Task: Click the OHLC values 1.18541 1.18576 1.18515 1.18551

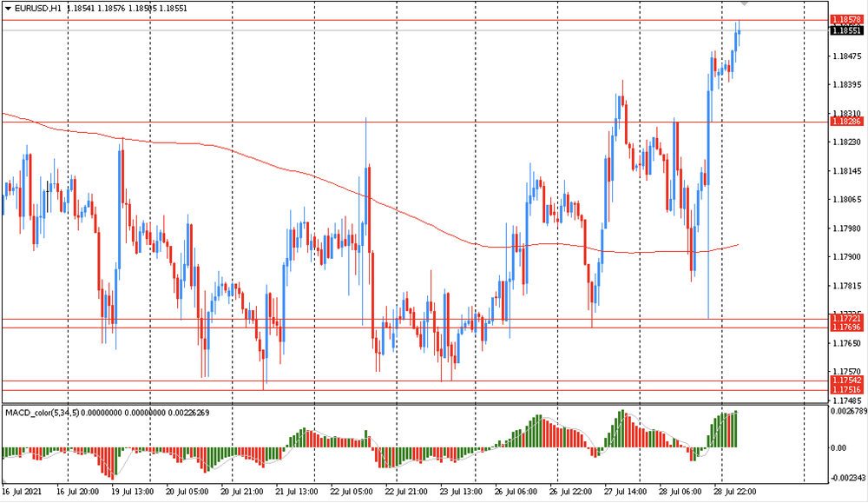Action: point(127,9)
